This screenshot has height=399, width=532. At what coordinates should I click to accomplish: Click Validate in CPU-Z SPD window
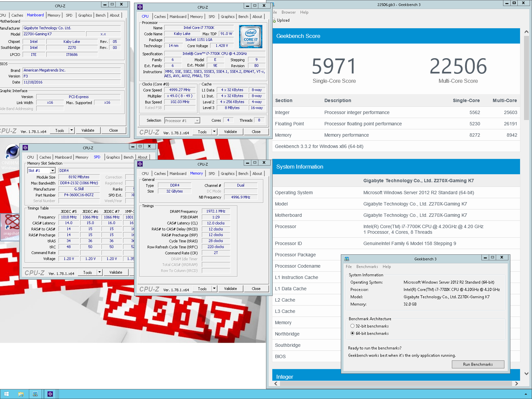(116, 272)
